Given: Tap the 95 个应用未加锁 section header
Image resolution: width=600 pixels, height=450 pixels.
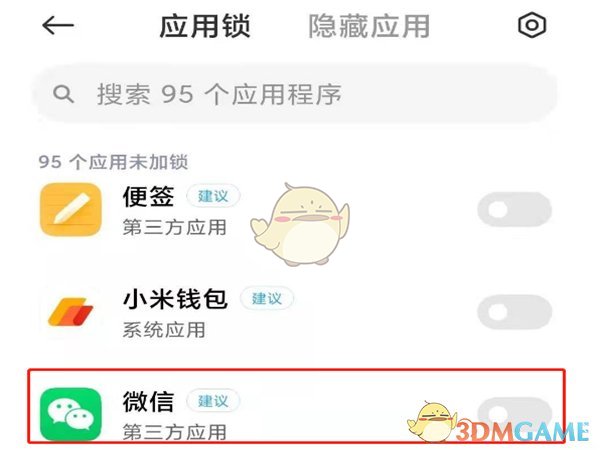Looking at the screenshot, I should (x=114, y=162).
